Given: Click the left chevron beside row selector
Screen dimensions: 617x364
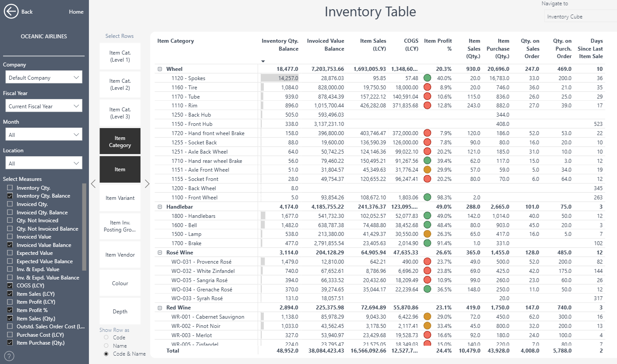Looking at the screenshot, I should tap(93, 184).
